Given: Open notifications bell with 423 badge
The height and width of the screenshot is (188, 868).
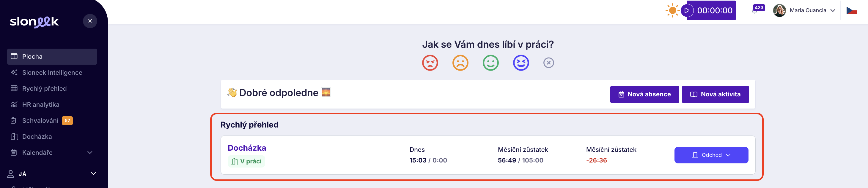Looking at the screenshot, I should click(755, 11).
